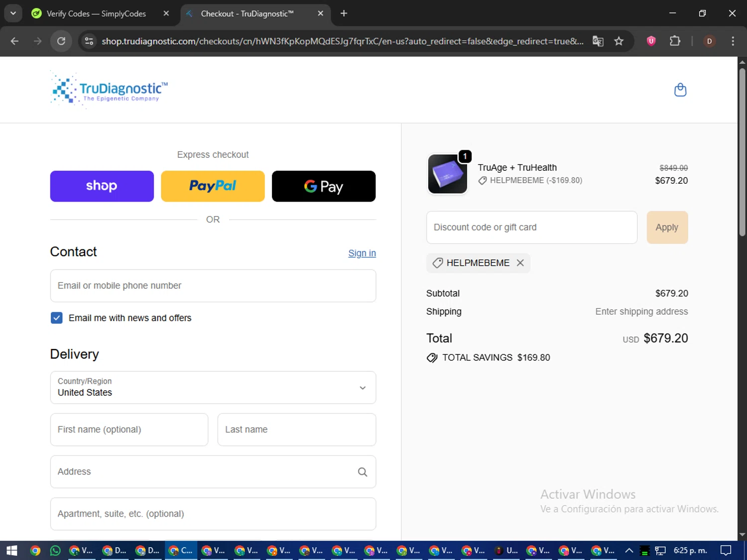
Task: Open a new browser tab
Action: [x=344, y=13]
